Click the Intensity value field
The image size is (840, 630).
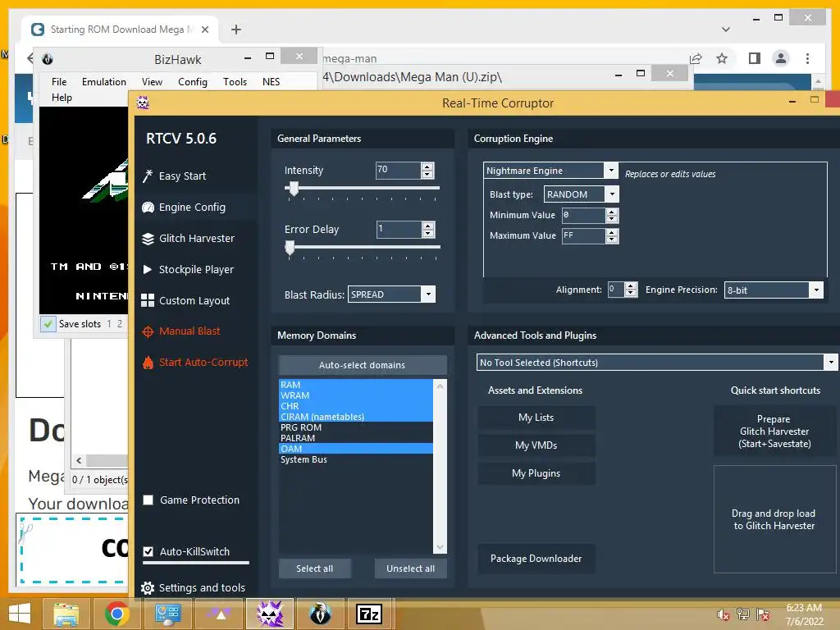click(398, 171)
